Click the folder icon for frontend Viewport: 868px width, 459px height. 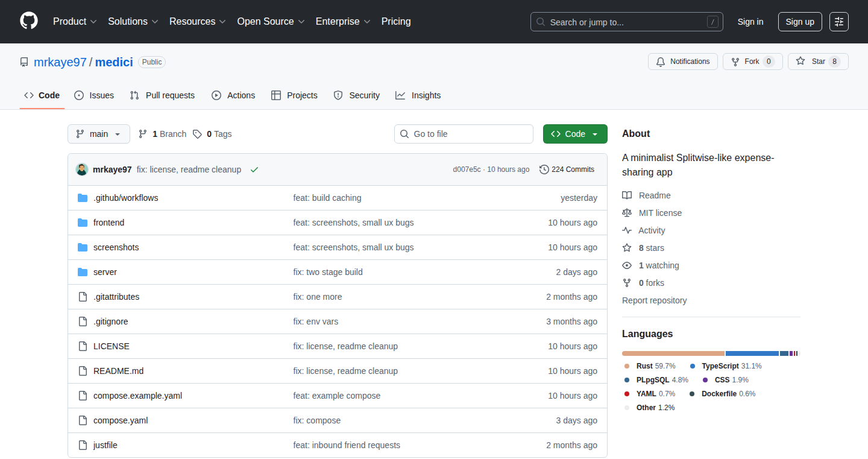(83, 223)
